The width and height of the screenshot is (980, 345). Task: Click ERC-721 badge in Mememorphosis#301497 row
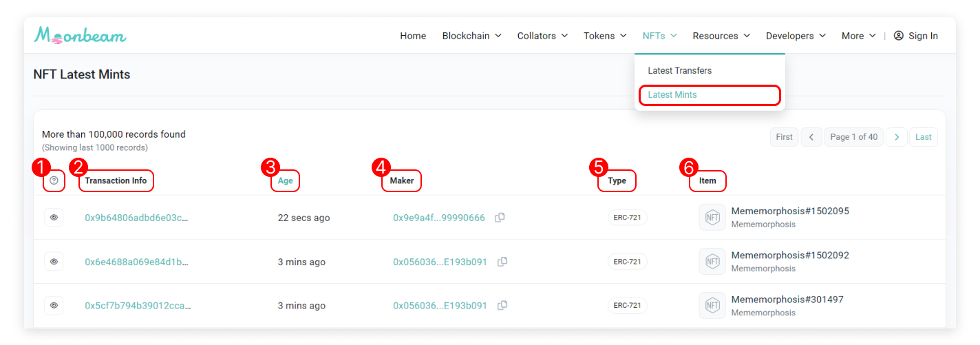click(628, 306)
